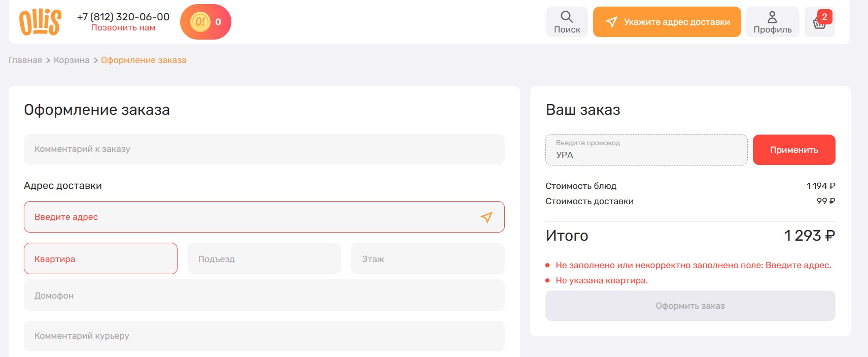Focus the Этаж field

tap(428, 258)
